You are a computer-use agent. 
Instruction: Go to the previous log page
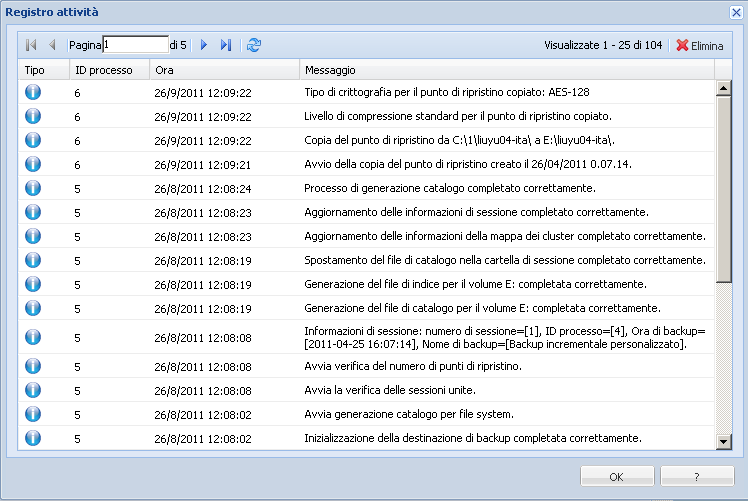click(x=52, y=45)
